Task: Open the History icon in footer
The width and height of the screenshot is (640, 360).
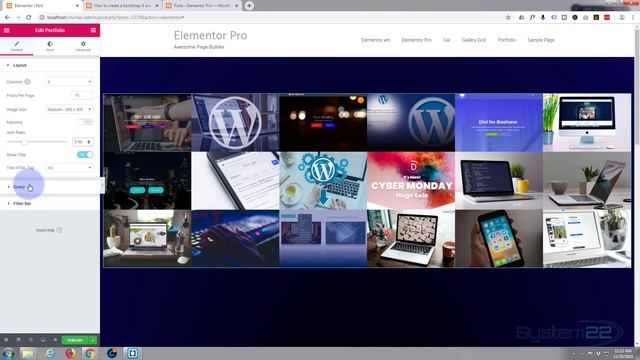Action: tap(31, 340)
